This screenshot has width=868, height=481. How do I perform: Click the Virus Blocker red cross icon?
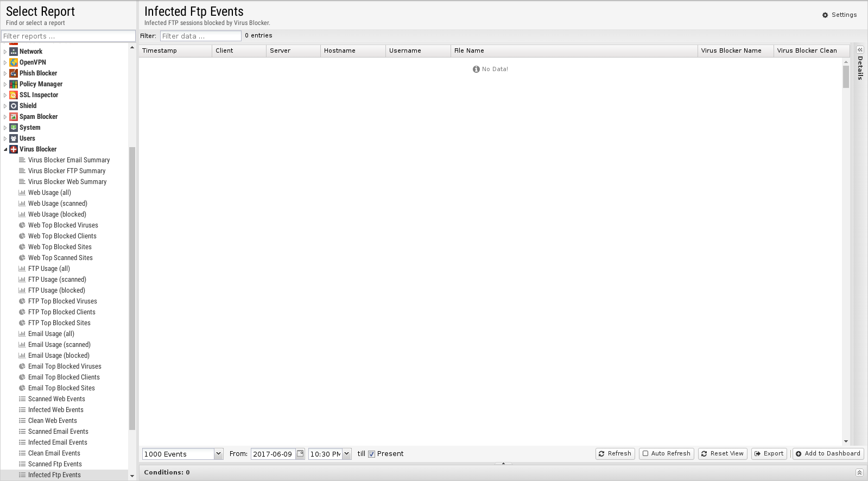click(14, 149)
